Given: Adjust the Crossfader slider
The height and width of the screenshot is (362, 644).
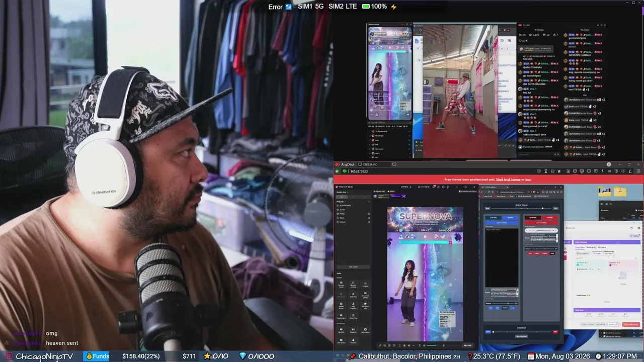Looking at the screenshot, I should point(522,332).
